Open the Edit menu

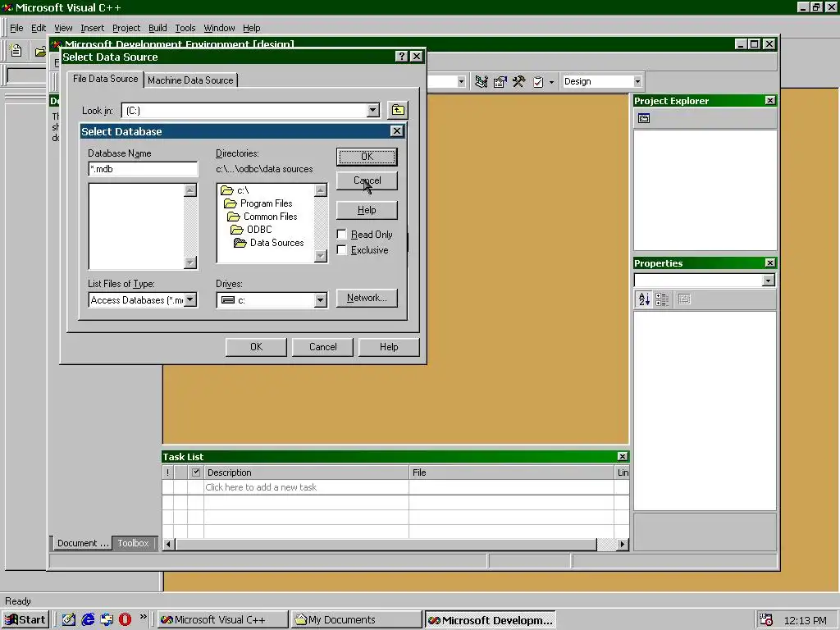click(x=38, y=28)
